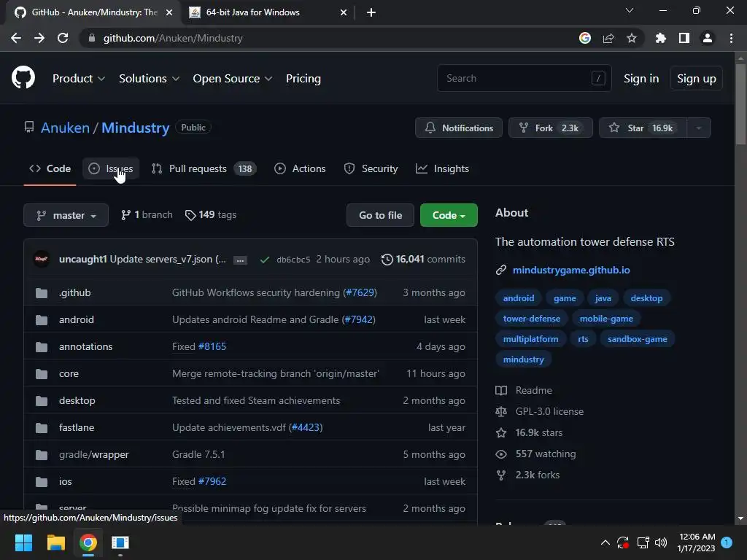Go back with the browser back arrow
The width and height of the screenshot is (747, 560).
[x=16, y=38]
